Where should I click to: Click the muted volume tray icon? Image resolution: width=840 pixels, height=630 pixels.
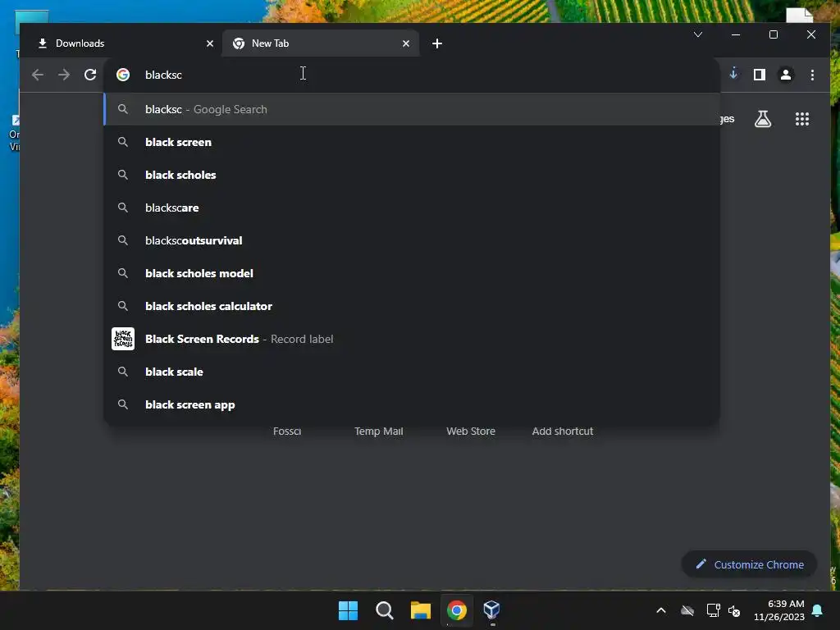[x=734, y=610]
